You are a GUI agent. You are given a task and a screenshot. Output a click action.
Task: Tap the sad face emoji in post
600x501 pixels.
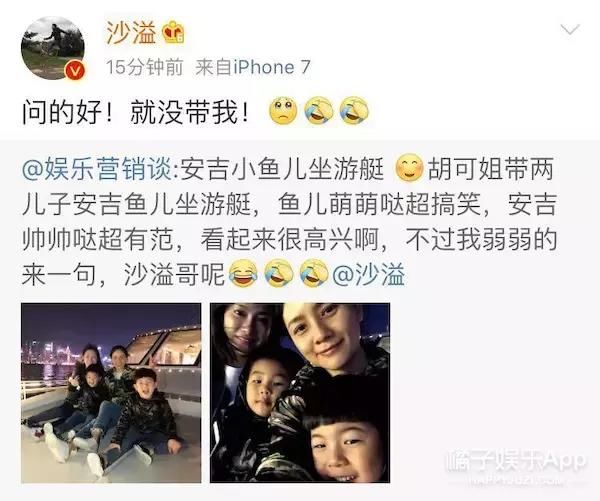tap(283, 111)
